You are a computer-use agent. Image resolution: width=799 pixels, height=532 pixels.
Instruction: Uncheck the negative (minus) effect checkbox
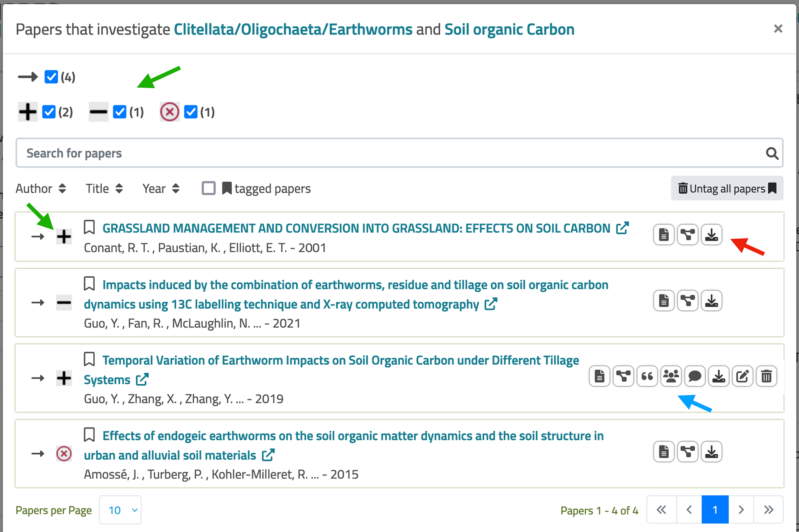point(120,112)
